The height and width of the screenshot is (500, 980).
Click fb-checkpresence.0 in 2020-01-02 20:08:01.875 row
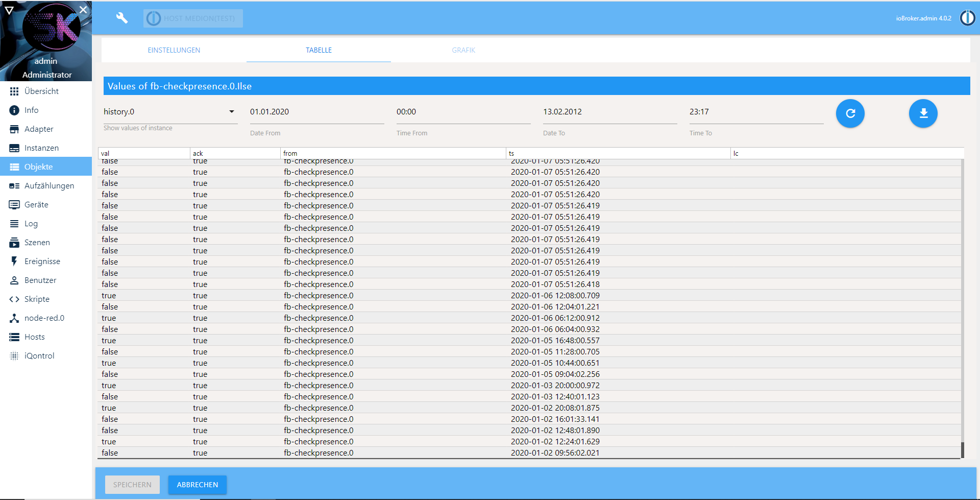318,408
